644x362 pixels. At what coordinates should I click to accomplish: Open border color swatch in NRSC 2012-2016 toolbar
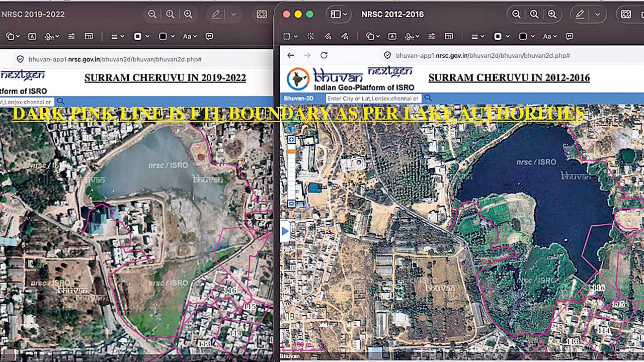point(501,36)
